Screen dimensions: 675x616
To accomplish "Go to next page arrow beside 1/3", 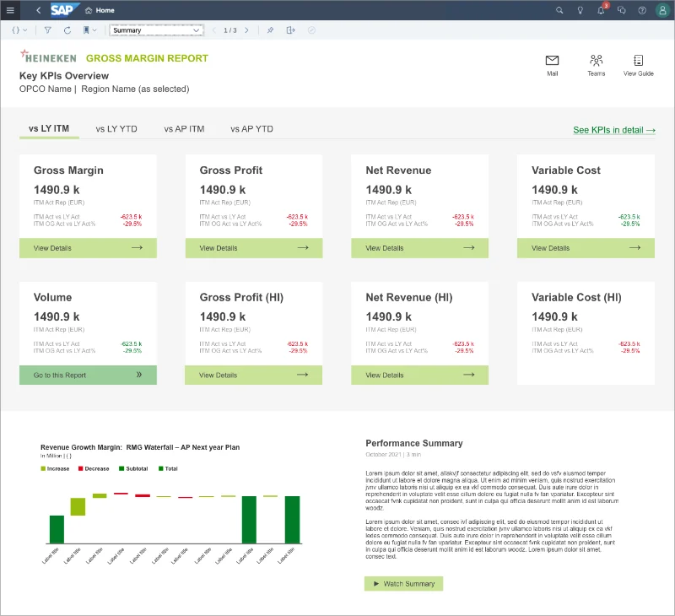I will pyautogui.click(x=246, y=30).
